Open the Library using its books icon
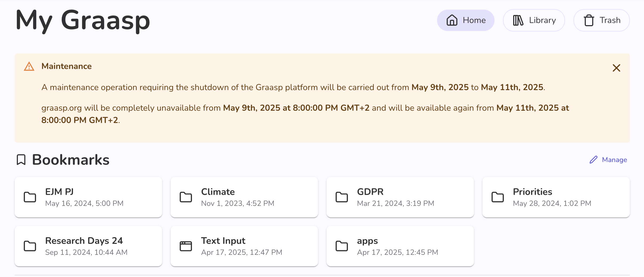 click(518, 20)
